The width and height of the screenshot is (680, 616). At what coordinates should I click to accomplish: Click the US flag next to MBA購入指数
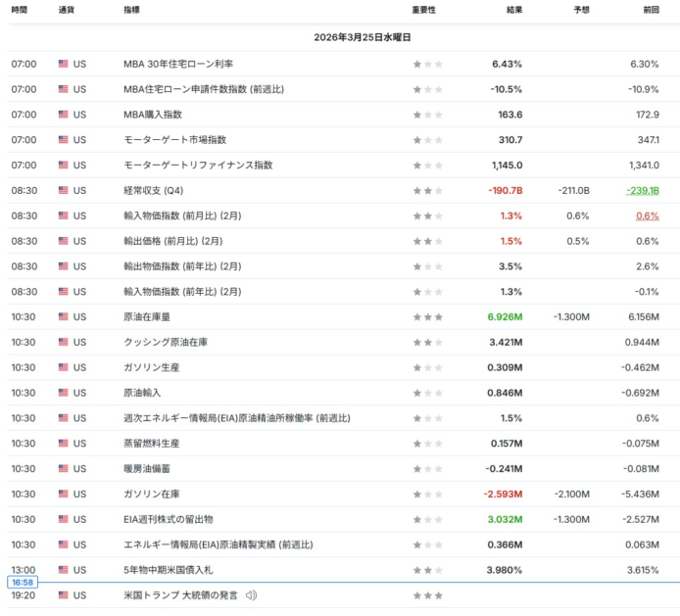(x=64, y=115)
